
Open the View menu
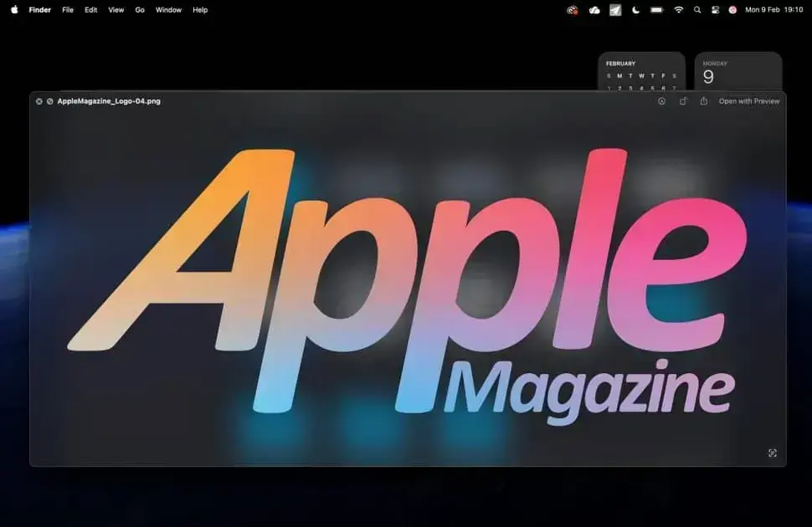coord(116,10)
